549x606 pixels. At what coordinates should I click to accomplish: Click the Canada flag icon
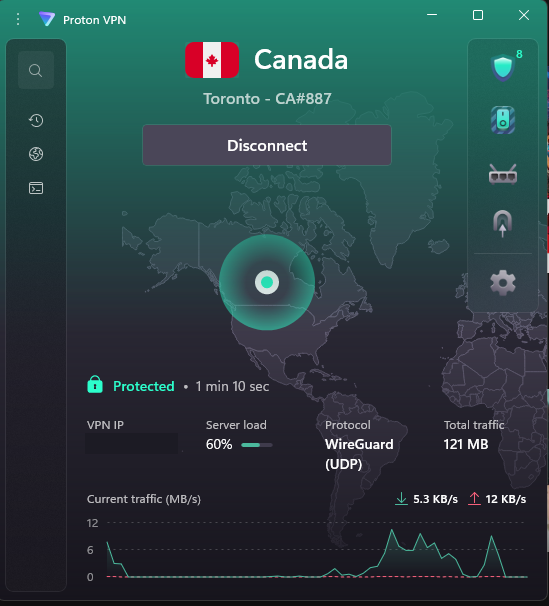click(212, 60)
